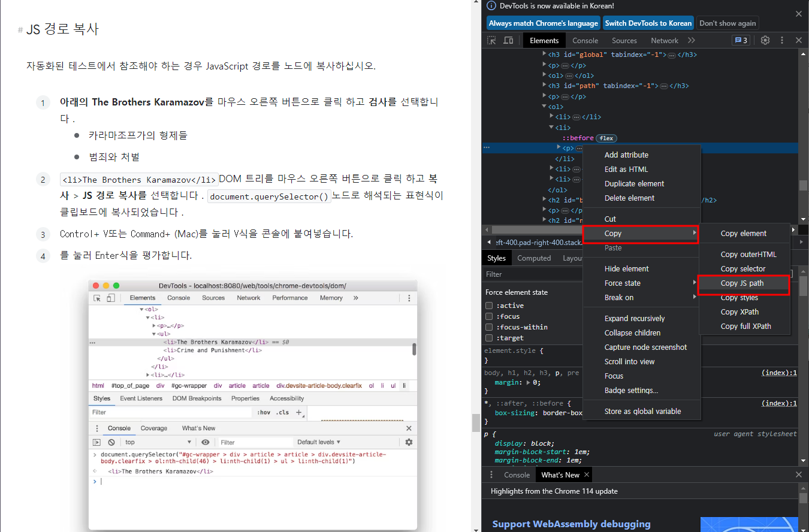Close the What's New tab
Viewport: 809px width, 532px height.
(x=587, y=474)
